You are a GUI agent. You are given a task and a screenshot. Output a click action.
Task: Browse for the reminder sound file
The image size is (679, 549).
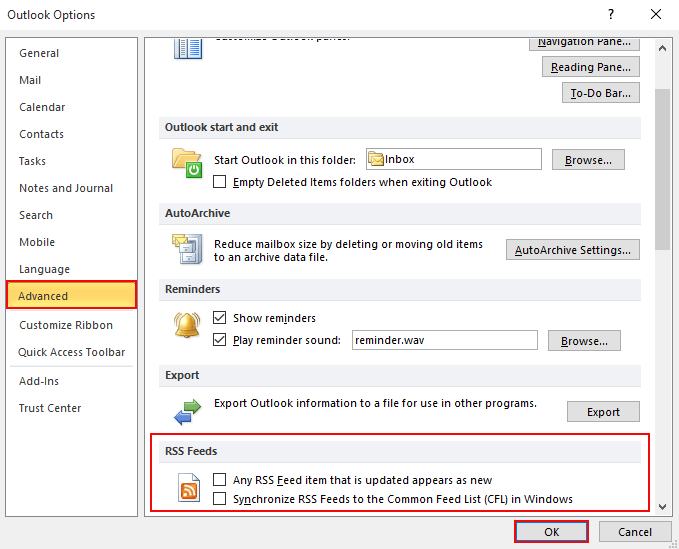click(x=584, y=341)
